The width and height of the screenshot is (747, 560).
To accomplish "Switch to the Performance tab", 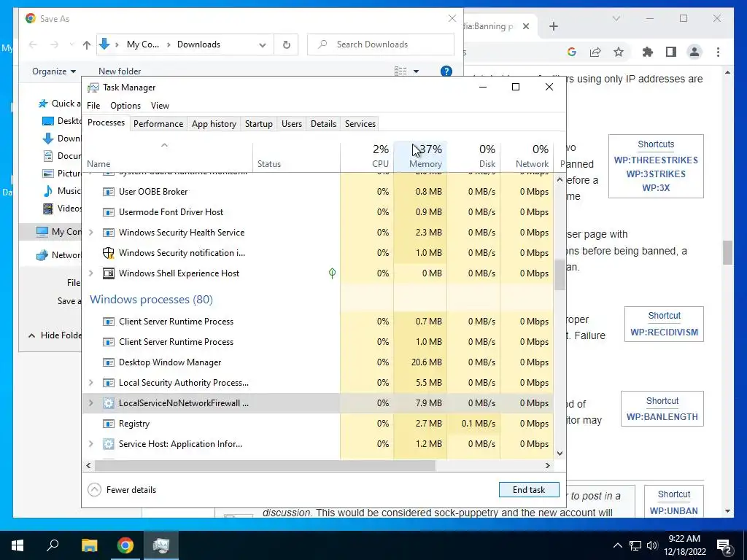I will click(x=158, y=124).
